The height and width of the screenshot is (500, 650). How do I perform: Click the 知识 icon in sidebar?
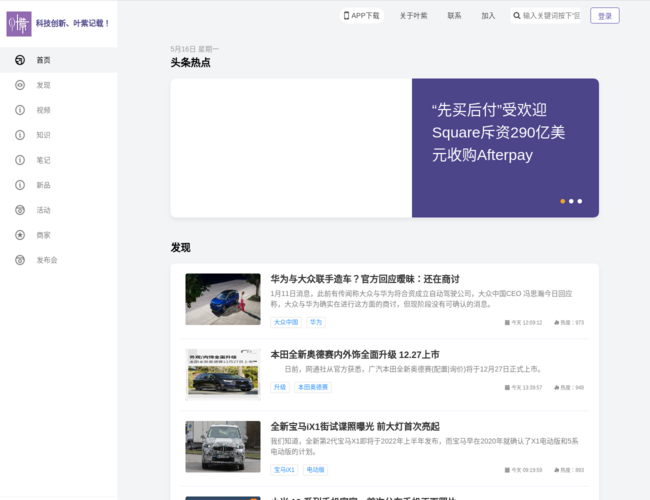click(20, 135)
